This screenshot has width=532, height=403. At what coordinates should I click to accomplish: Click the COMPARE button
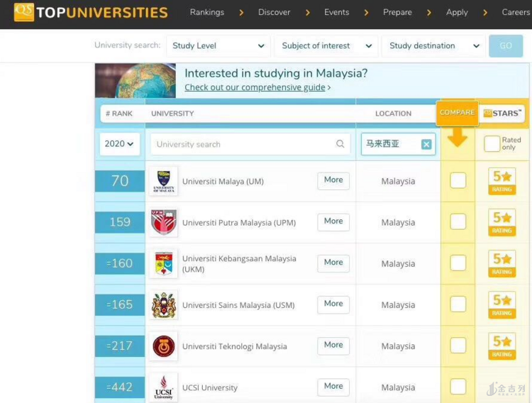pos(457,113)
